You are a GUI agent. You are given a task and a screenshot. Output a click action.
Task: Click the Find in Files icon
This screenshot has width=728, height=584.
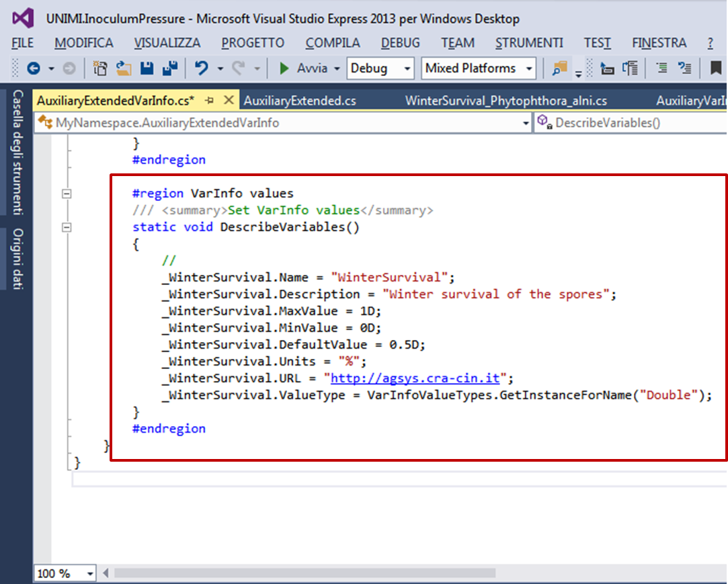pyautogui.click(x=559, y=69)
